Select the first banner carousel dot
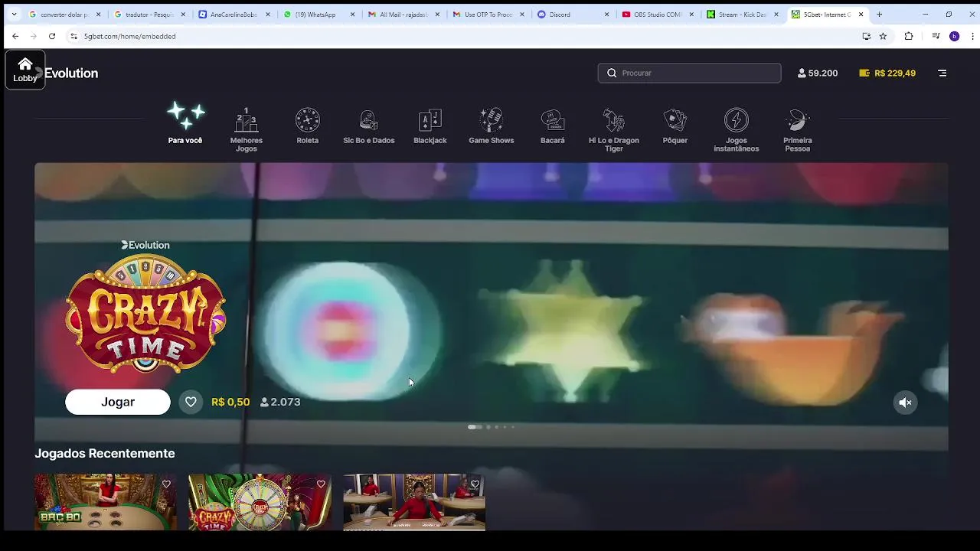The width and height of the screenshot is (980, 551). point(475,427)
